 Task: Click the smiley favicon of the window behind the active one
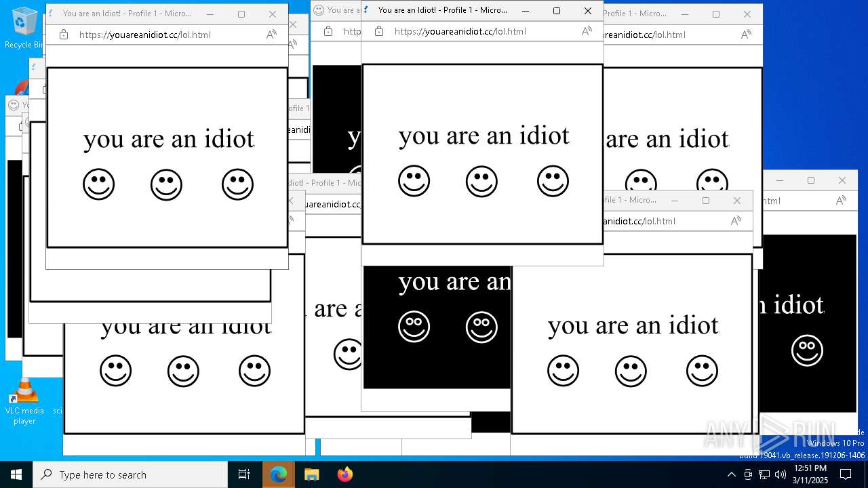click(x=318, y=10)
